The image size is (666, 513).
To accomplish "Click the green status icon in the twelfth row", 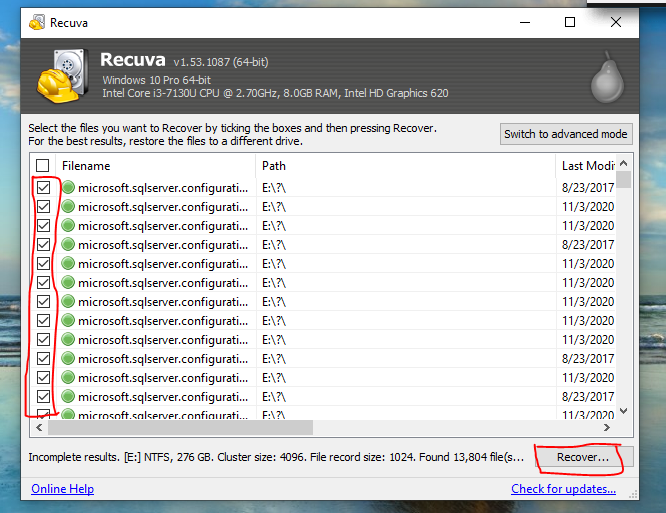I will click(68, 396).
